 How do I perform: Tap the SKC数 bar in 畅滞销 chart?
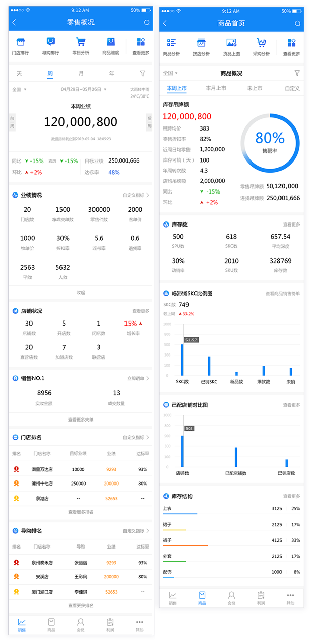(x=182, y=360)
